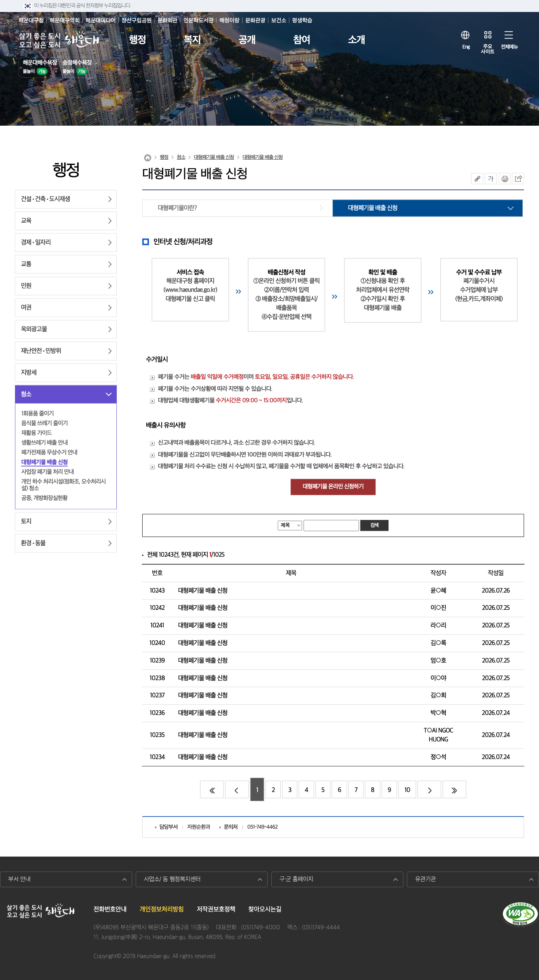This screenshot has height=980, width=539.
Task: Open post number 10243 in list
Action: click(203, 591)
